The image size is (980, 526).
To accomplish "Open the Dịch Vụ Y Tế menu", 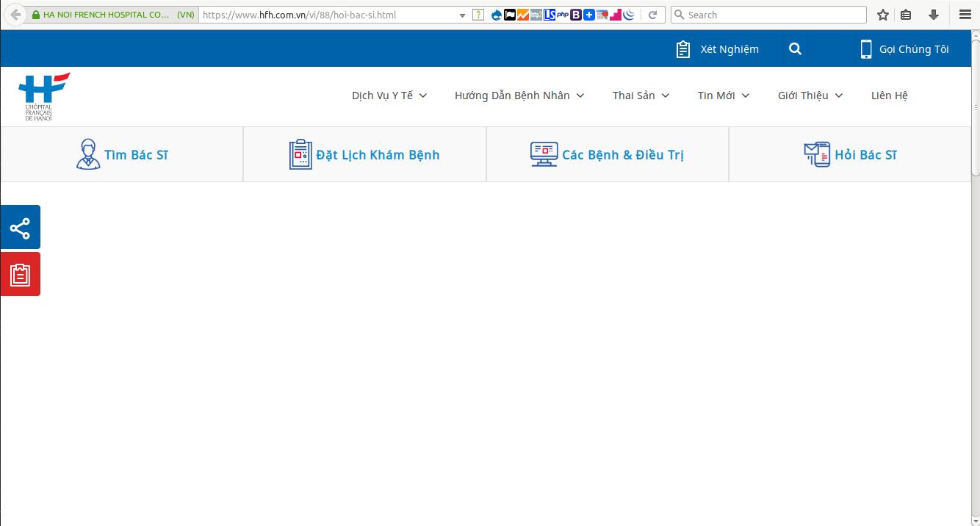I will coord(383,96).
